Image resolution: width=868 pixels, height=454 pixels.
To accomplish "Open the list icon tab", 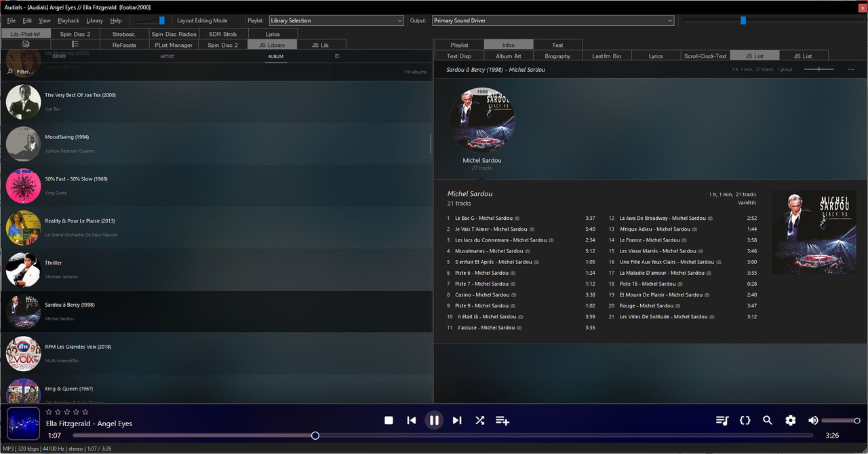I will coord(75,44).
